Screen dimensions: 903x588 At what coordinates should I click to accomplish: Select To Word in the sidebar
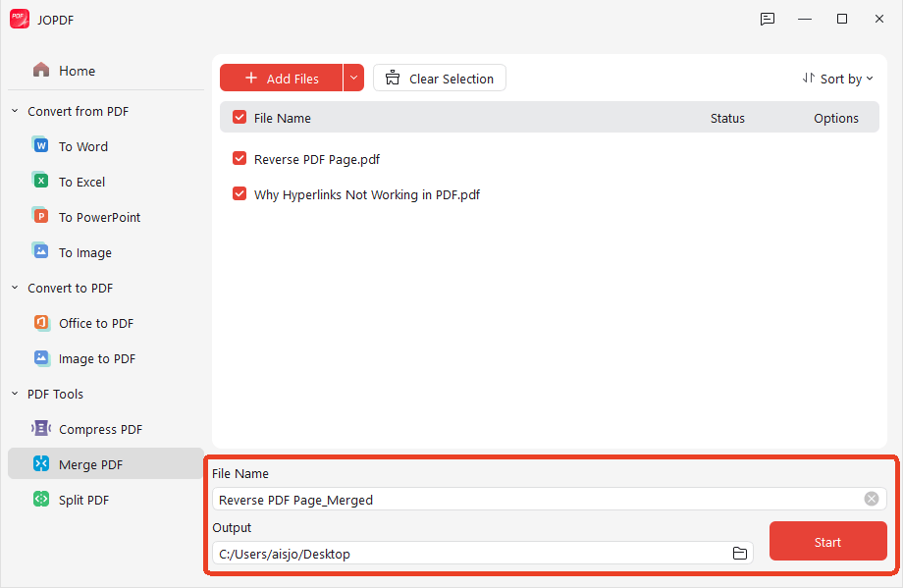106,146
